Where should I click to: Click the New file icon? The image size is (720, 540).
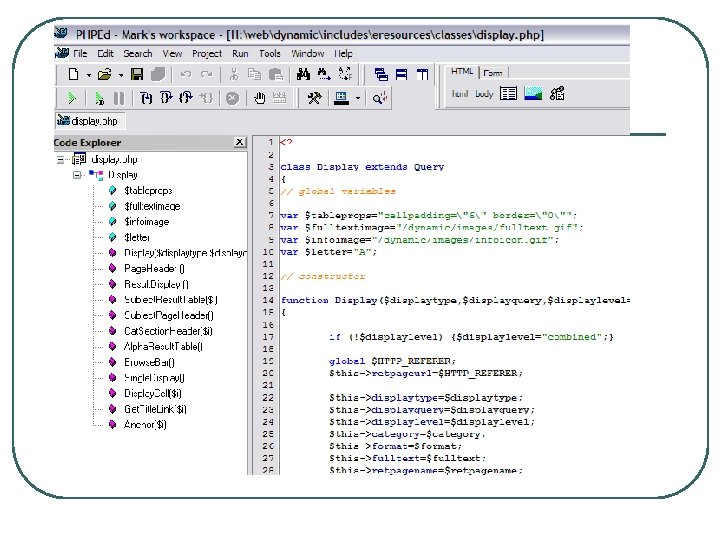pos(73,74)
